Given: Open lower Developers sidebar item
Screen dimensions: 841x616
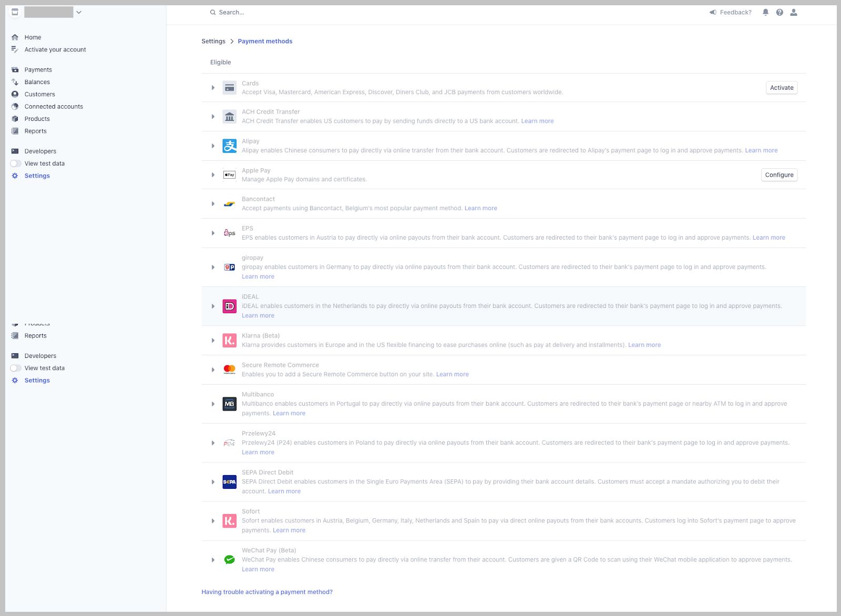Looking at the screenshot, I should 40,356.
